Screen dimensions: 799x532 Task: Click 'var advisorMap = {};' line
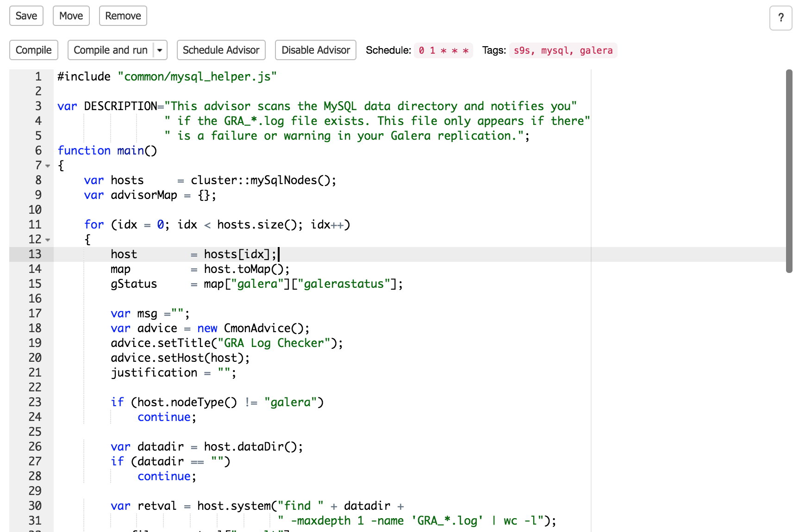150,195
